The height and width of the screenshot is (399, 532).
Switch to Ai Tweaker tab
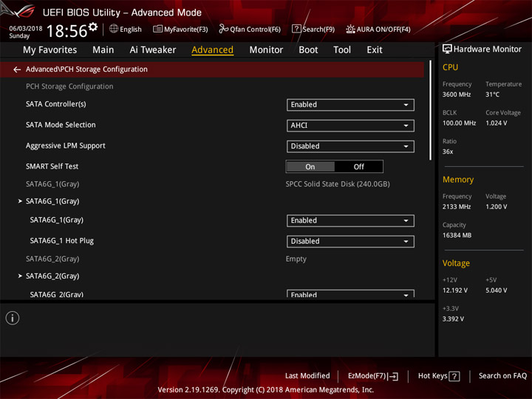click(x=153, y=50)
